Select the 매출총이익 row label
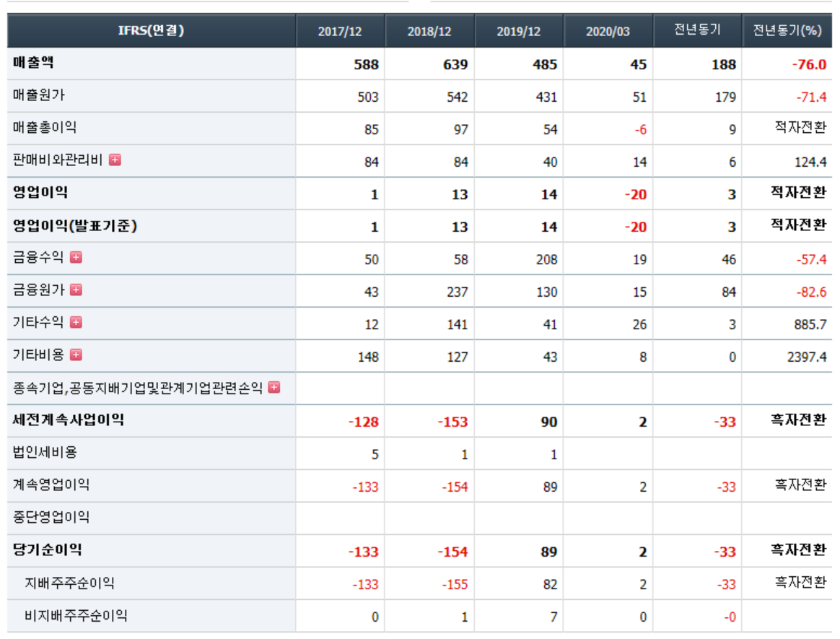The image size is (840, 639). (x=45, y=127)
